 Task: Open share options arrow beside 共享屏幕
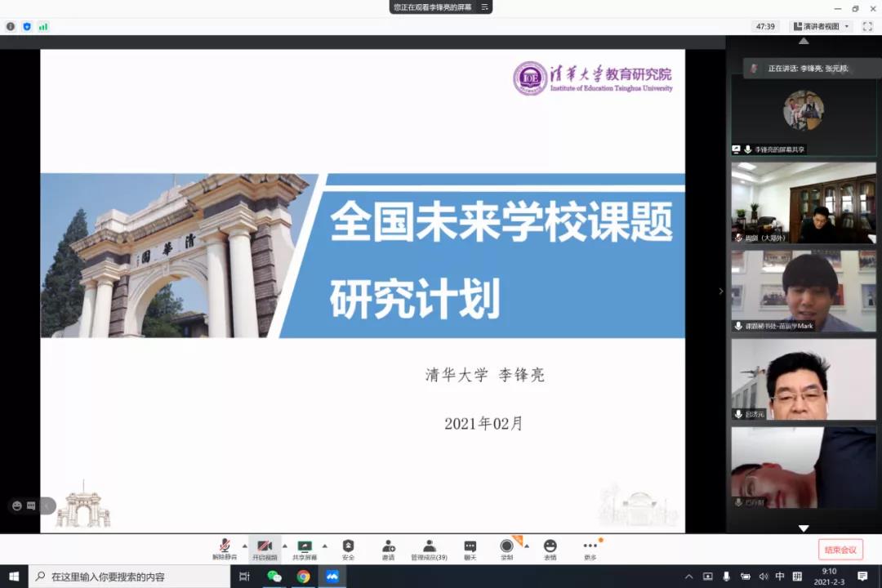324,546
